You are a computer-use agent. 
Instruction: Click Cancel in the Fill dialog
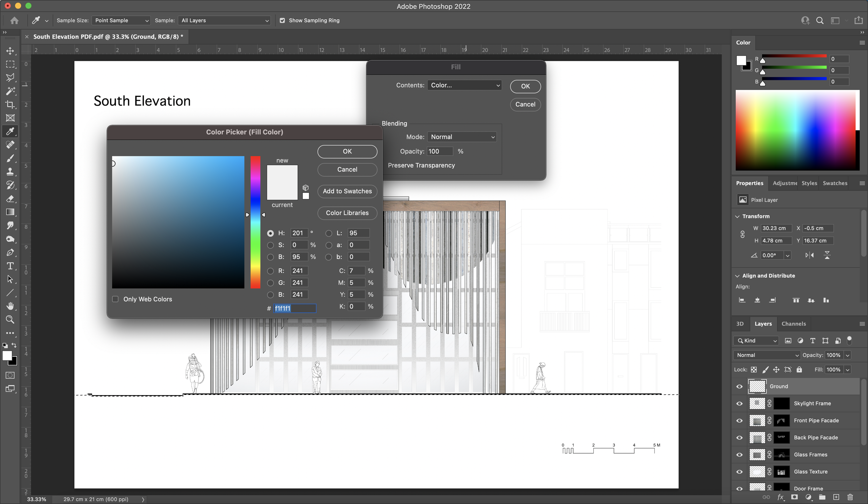pos(525,104)
